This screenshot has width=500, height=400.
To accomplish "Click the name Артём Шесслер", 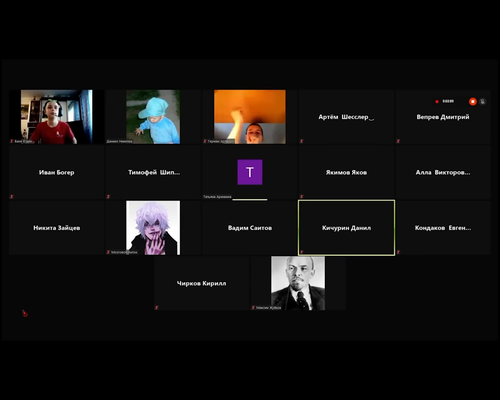I will (346, 117).
